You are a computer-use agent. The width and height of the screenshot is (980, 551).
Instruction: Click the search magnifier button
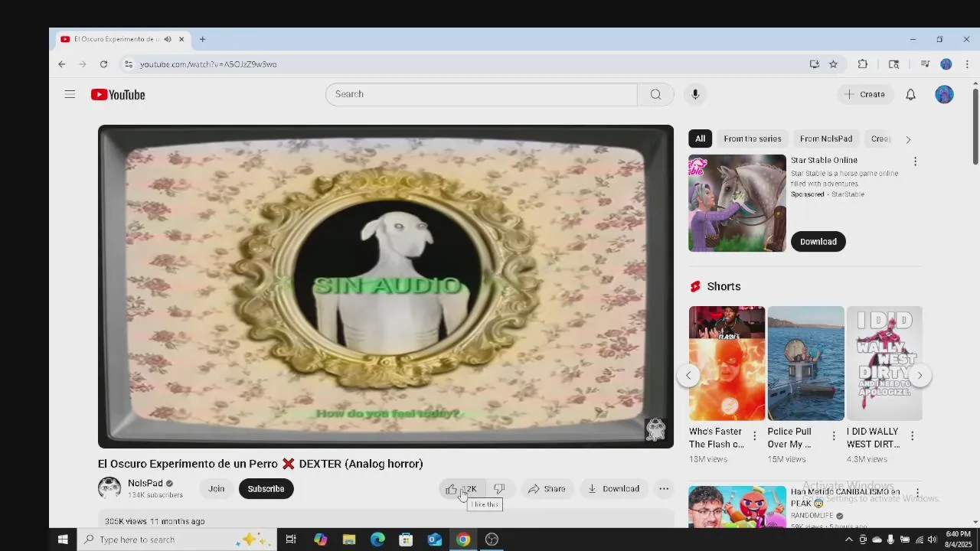pyautogui.click(x=655, y=94)
